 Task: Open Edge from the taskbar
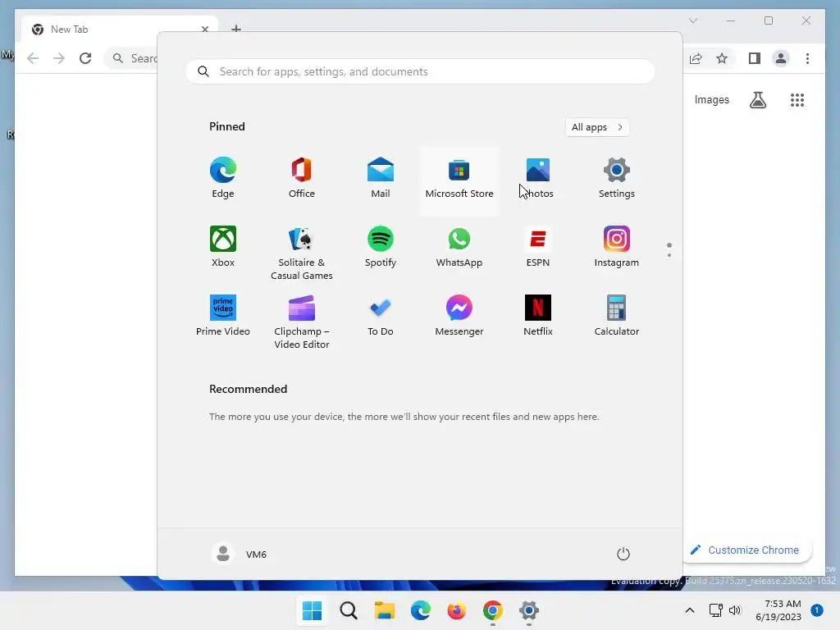tap(421, 610)
